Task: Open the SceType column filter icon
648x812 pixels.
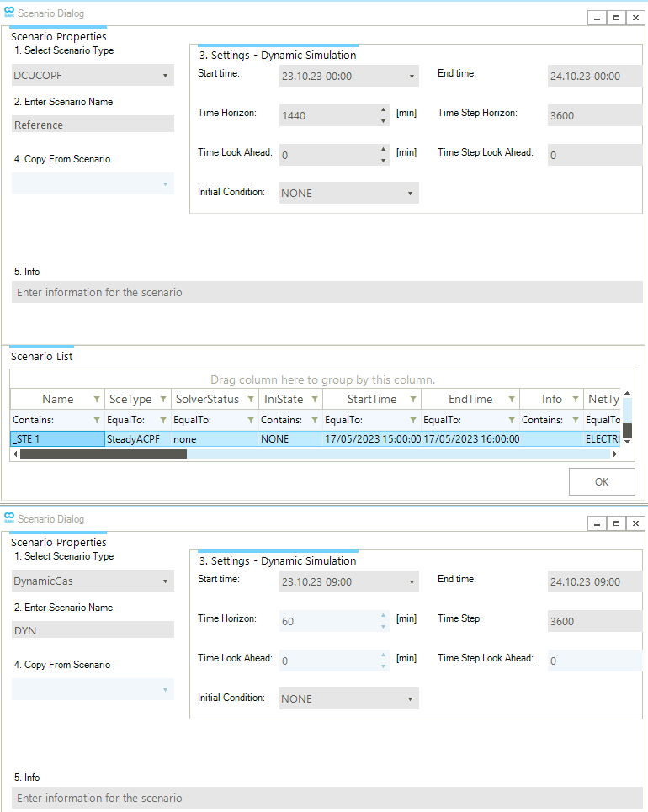Action: [x=163, y=400]
